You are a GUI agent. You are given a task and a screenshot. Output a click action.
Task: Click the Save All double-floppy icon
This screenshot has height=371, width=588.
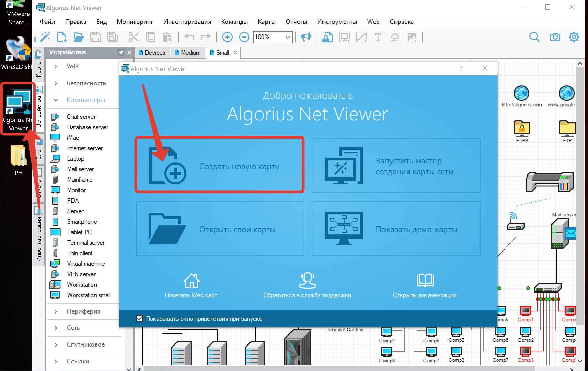coord(112,37)
